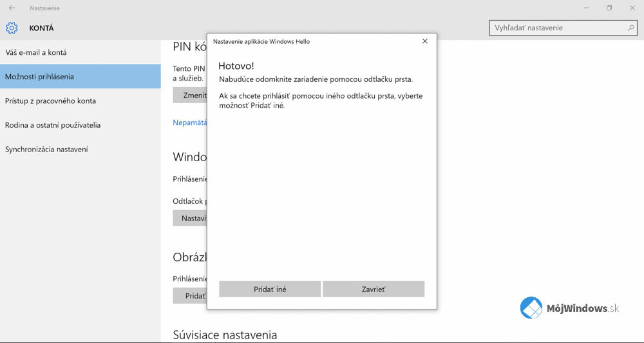This screenshot has width=644, height=343.
Task: Click the Hotovo! heading text
Action: (236, 66)
